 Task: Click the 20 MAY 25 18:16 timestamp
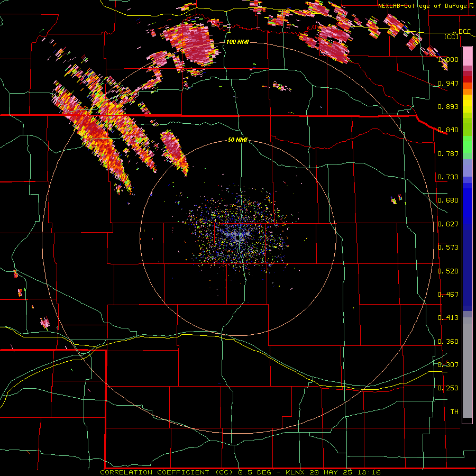[345, 472]
